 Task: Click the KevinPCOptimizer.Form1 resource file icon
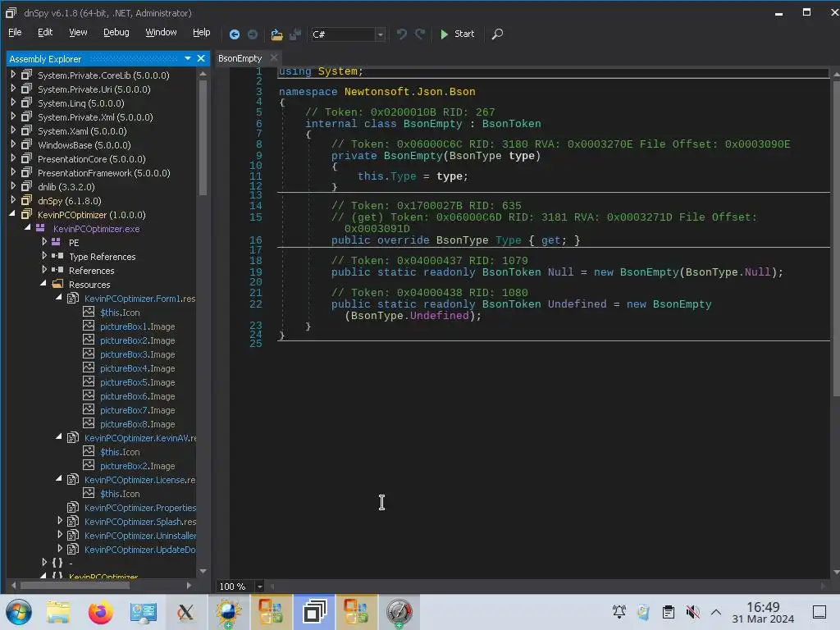point(73,298)
